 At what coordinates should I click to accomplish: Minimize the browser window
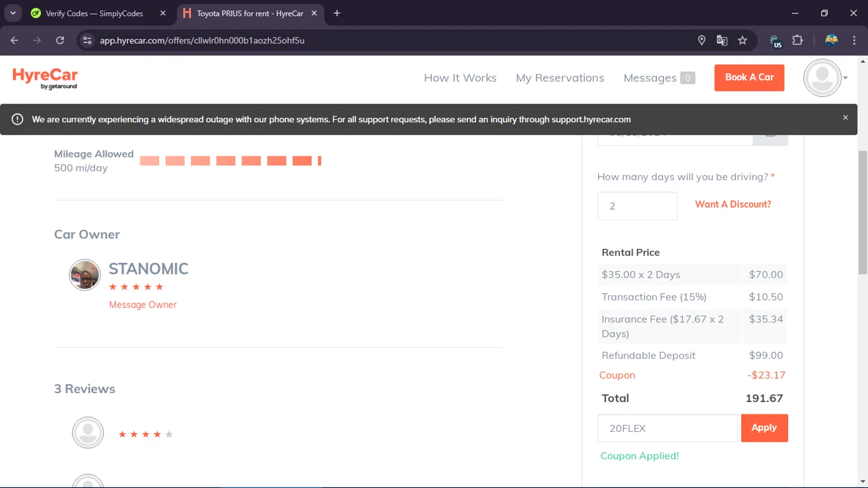click(x=795, y=13)
